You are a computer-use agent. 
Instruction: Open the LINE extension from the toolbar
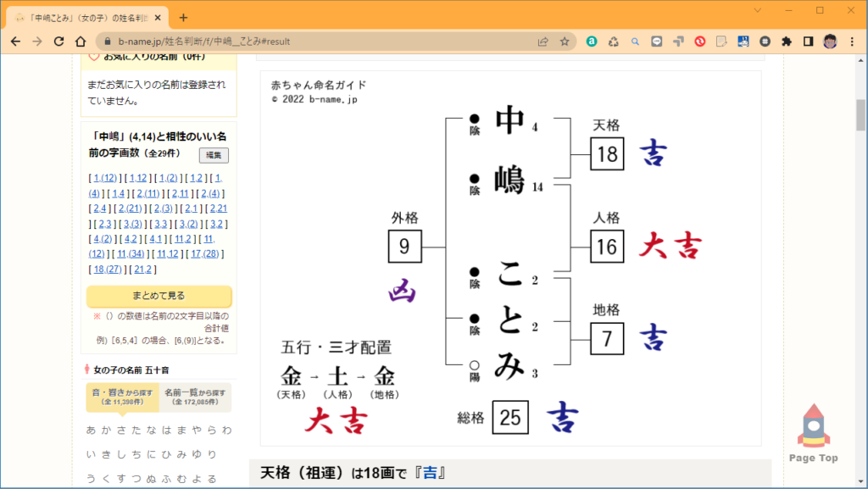656,40
